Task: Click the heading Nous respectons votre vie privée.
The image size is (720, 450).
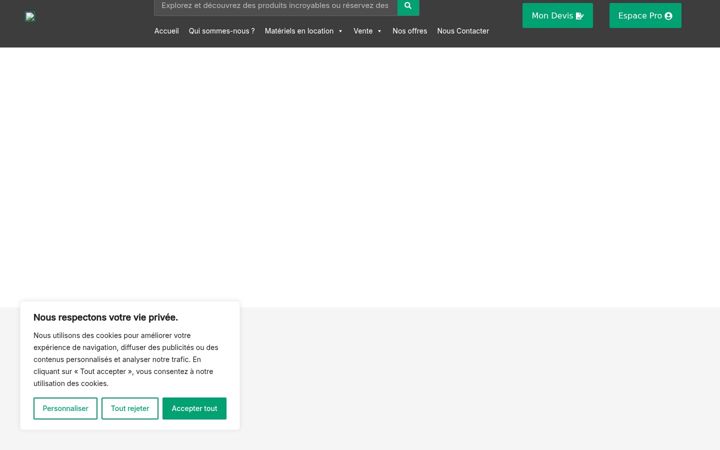Action: [x=106, y=317]
